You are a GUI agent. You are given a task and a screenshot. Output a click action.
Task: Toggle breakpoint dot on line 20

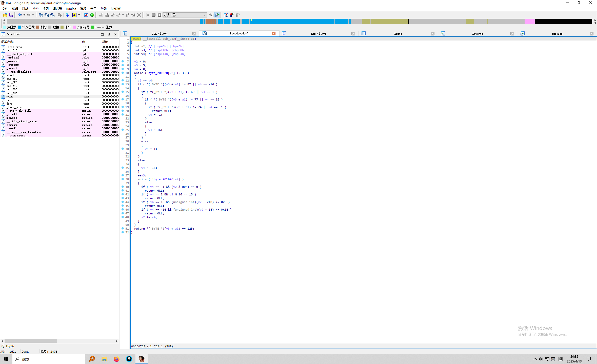coord(123,111)
